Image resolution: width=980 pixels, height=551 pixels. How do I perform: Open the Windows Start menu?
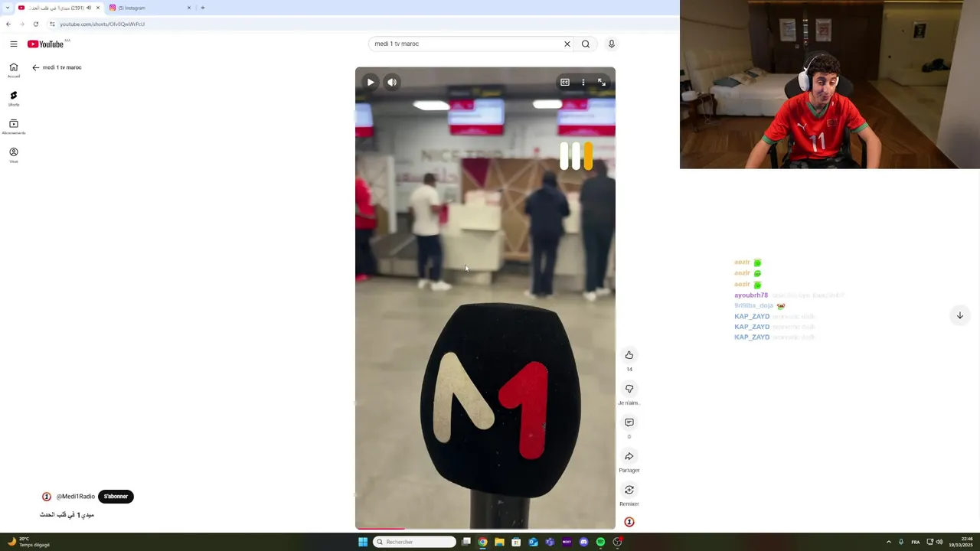(x=363, y=542)
